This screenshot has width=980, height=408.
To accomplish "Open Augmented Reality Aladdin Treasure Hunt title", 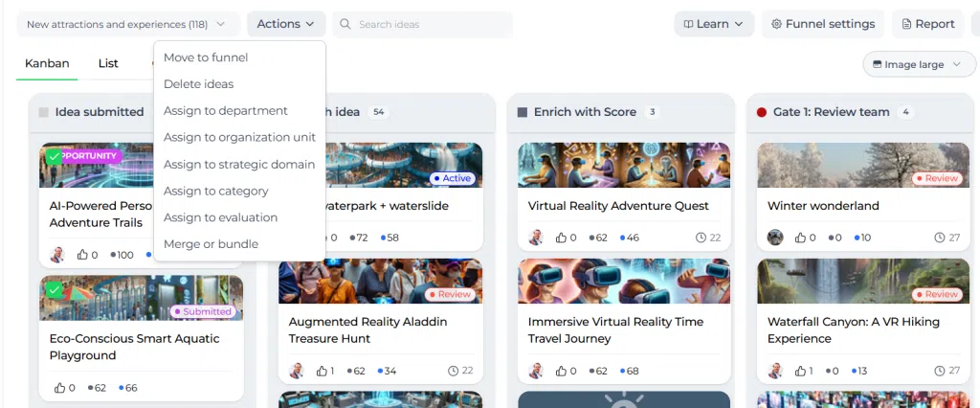I will [367, 330].
